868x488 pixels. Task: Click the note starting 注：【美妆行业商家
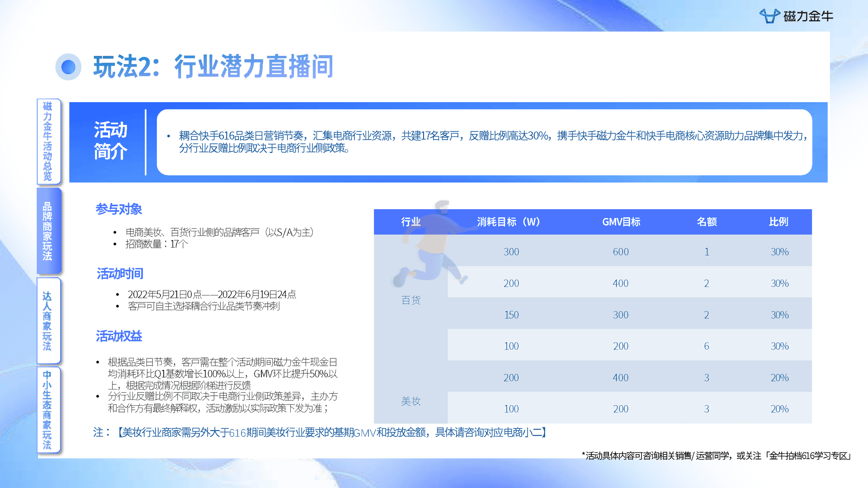point(321,433)
